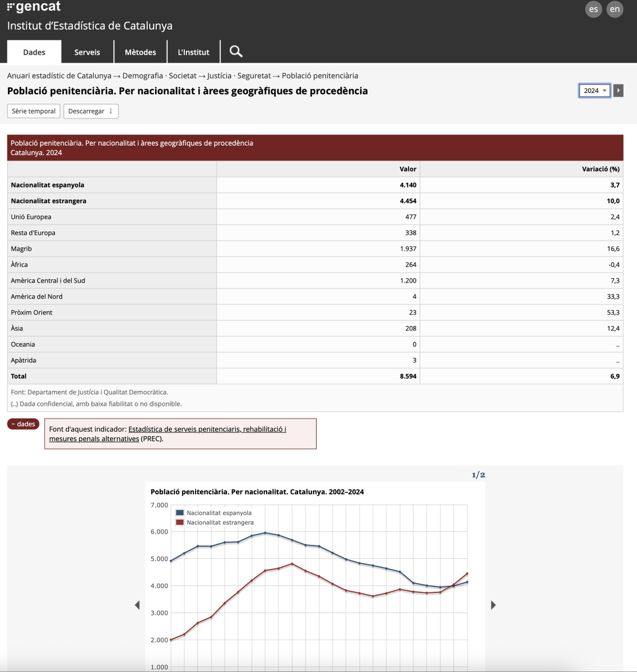Click the 1/2 chart page indicator

coord(478,475)
